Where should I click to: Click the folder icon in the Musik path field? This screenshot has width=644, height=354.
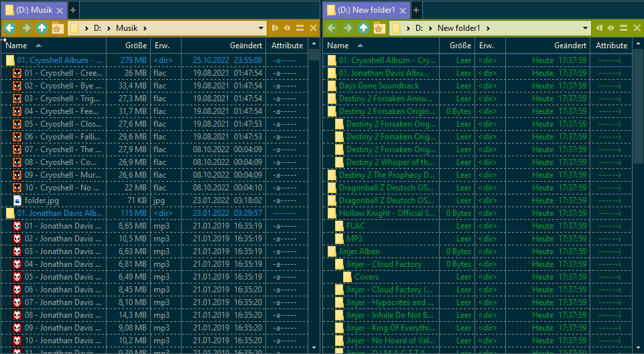click(74, 28)
